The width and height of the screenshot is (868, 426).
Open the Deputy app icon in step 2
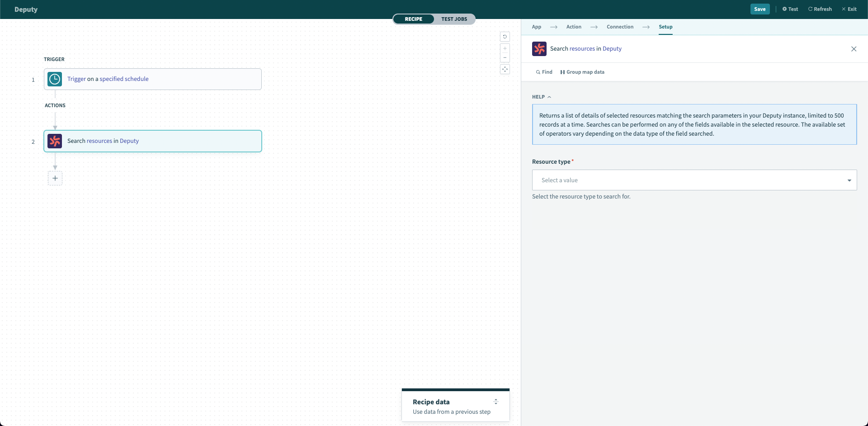[x=54, y=141]
